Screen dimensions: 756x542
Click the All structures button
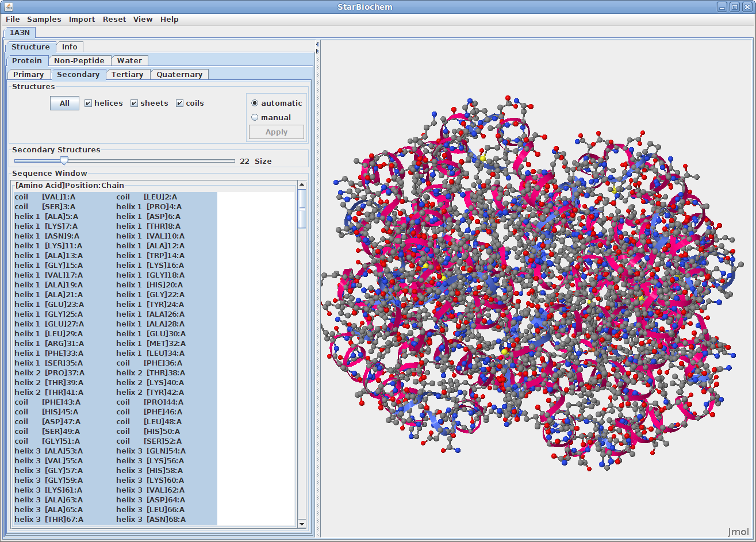tap(64, 103)
